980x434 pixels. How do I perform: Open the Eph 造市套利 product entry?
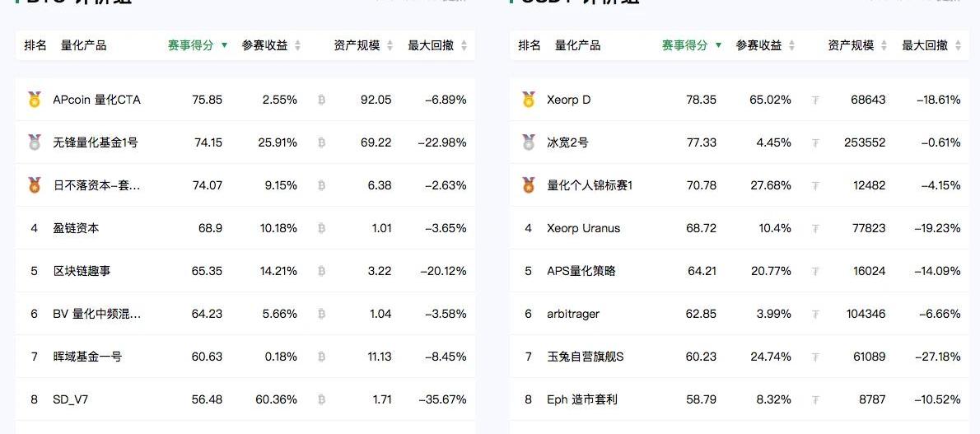pos(582,399)
